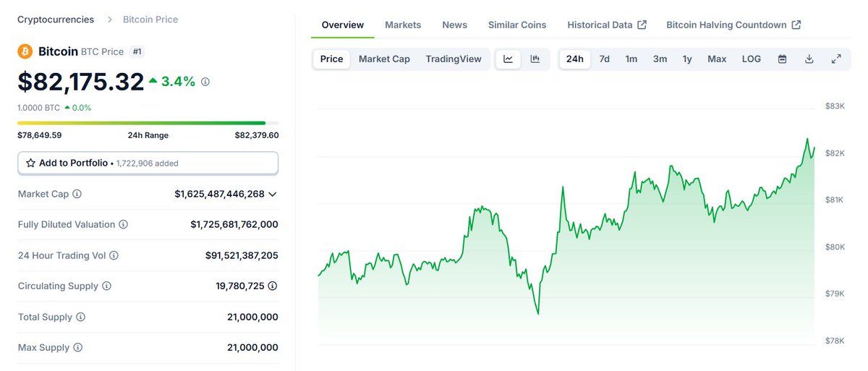Click the Market Cap info icon in stats list
Screen dimensions: 868x371
click(x=77, y=194)
